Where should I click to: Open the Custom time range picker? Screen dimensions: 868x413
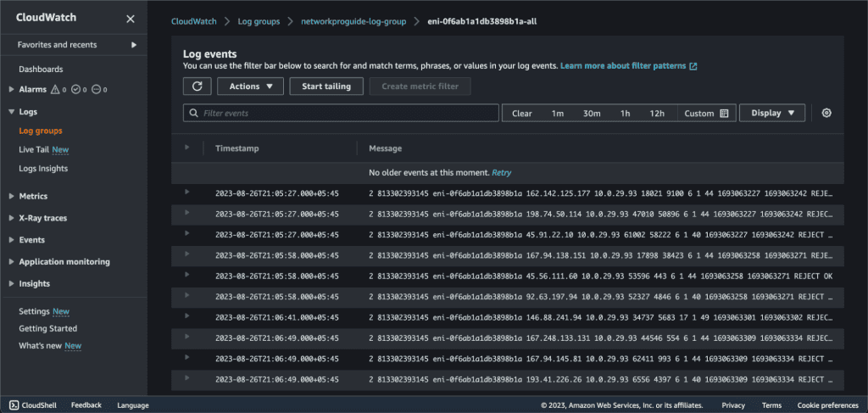click(x=706, y=114)
